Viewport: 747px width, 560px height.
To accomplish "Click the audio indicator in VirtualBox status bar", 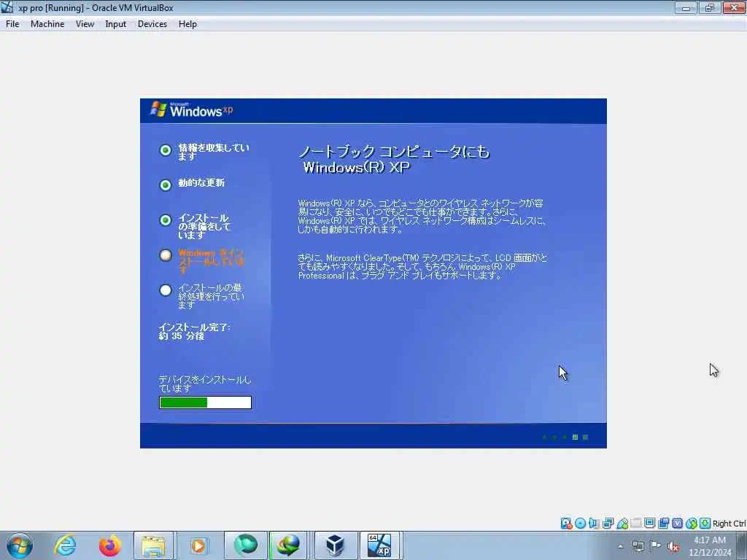I will (594, 524).
